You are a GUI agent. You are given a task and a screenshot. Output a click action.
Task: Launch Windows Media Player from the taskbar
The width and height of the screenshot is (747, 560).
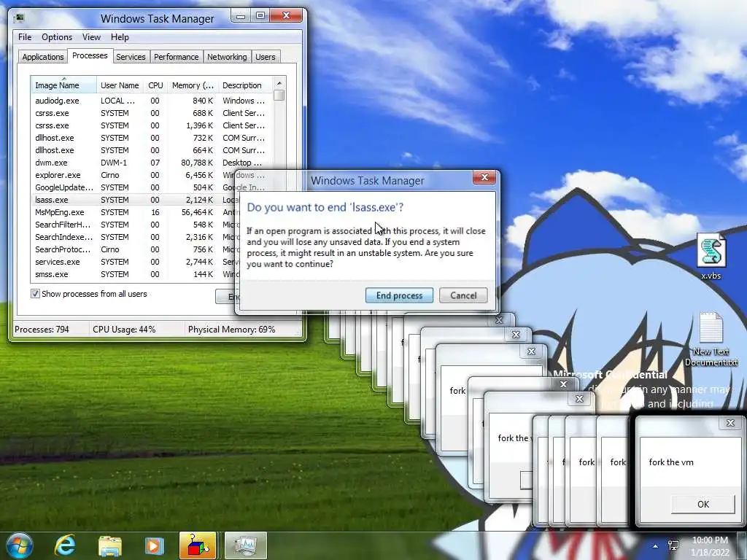coord(153,546)
